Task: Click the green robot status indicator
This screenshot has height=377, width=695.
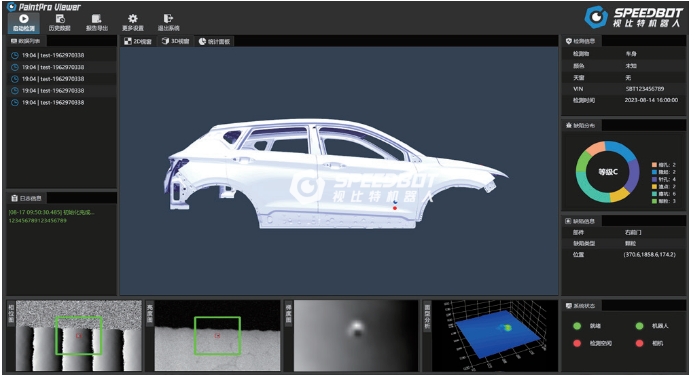Action: tap(639, 326)
